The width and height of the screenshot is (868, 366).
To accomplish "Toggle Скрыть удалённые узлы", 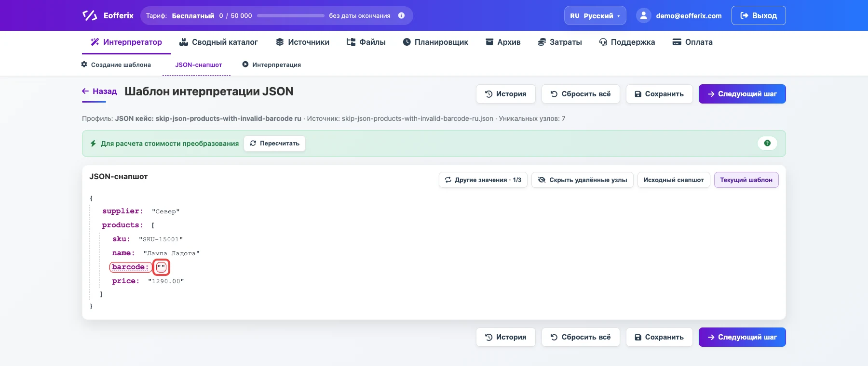I will (582, 180).
